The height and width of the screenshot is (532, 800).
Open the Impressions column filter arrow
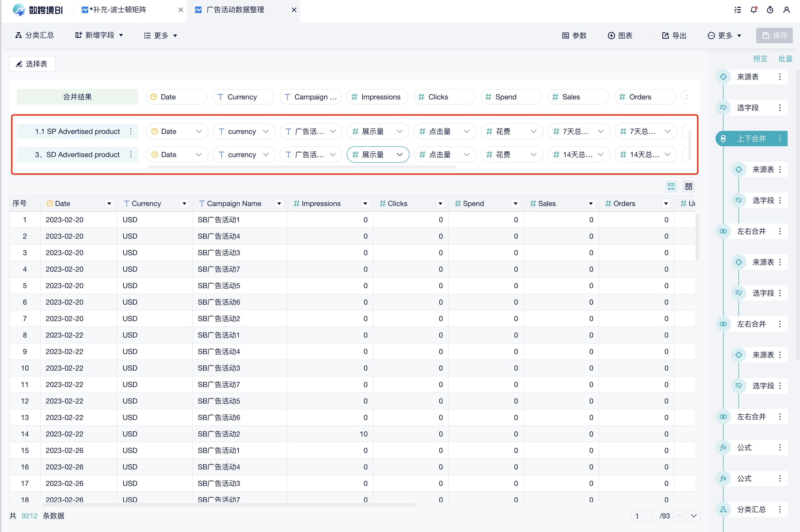365,204
